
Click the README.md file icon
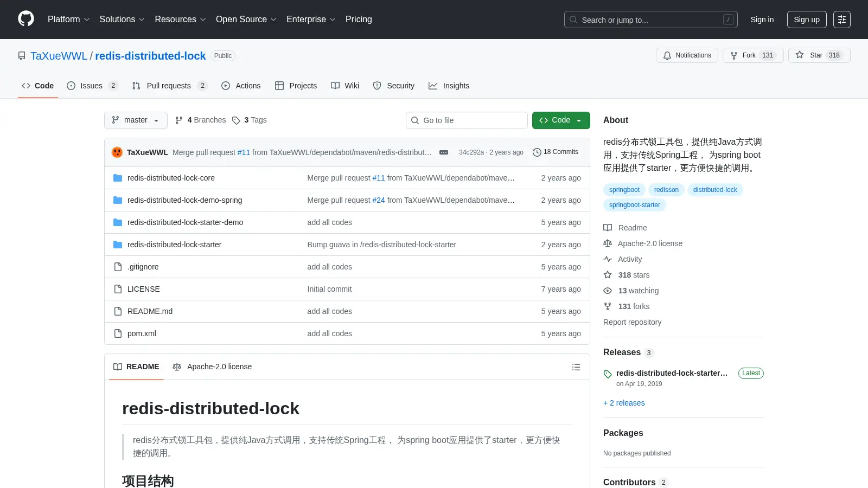tap(118, 311)
